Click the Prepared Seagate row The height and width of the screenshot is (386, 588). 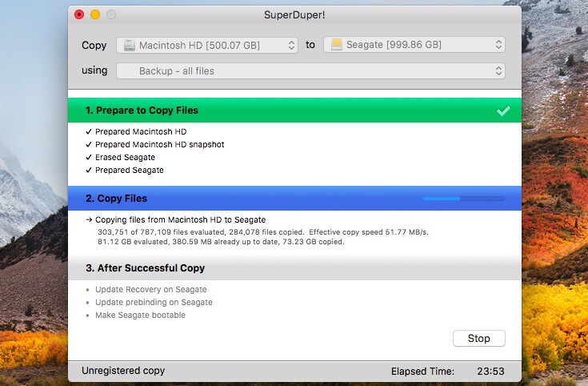click(x=125, y=170)
